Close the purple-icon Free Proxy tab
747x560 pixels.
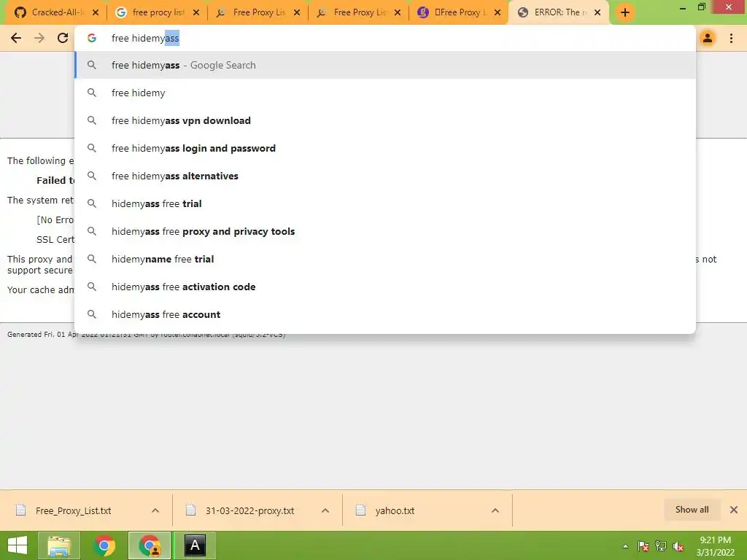[498, 12]
